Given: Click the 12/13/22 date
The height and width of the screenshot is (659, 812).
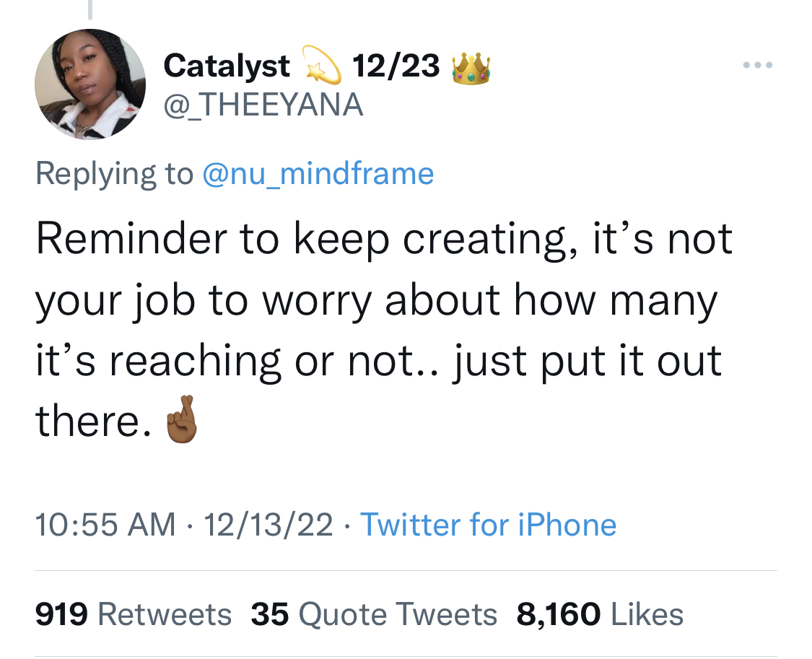Looking at the screenshot, I should [x=269, y=525].
